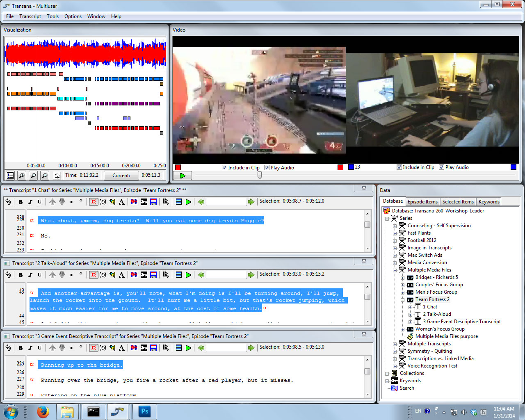Collapse the Series node in the database tree

(x=387, y=218)
